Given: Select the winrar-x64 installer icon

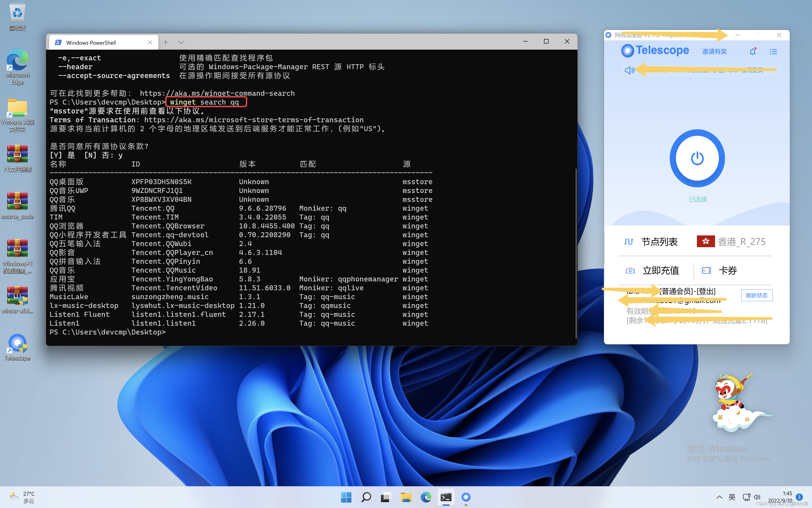Looking at the screenshot, I should pos(17,300).
